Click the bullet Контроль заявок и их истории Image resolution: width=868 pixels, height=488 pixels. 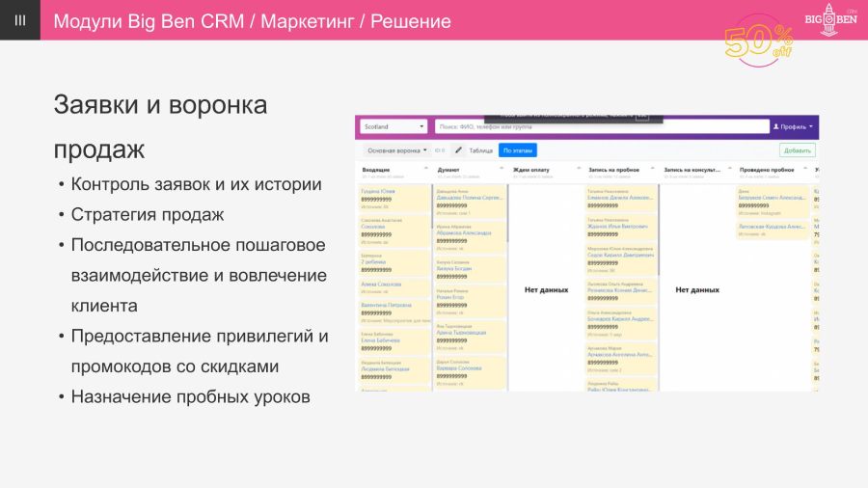(x=196, y=184)
